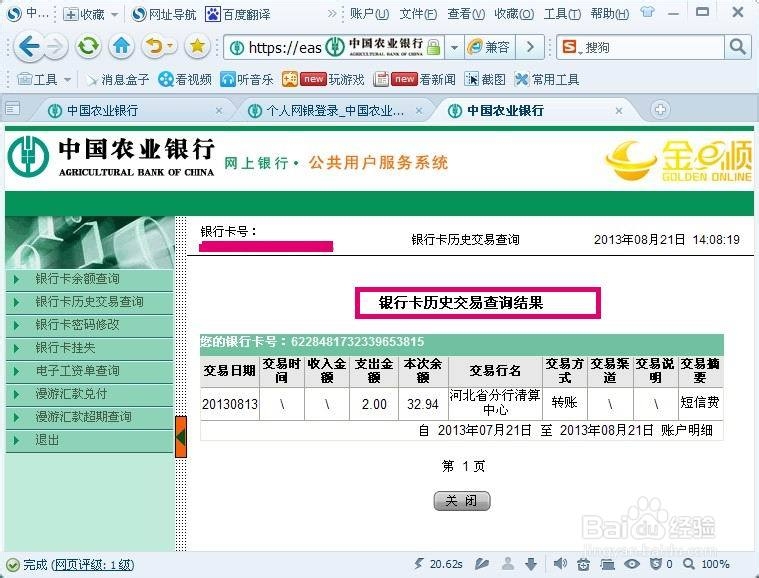Click 银行卡密码修改 in sidebar
759x578 pixels.
coord(90,325)
